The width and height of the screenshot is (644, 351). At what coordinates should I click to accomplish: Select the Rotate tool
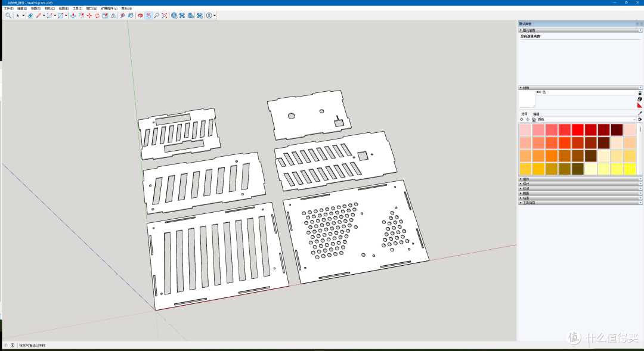click(x=97, y=15)
